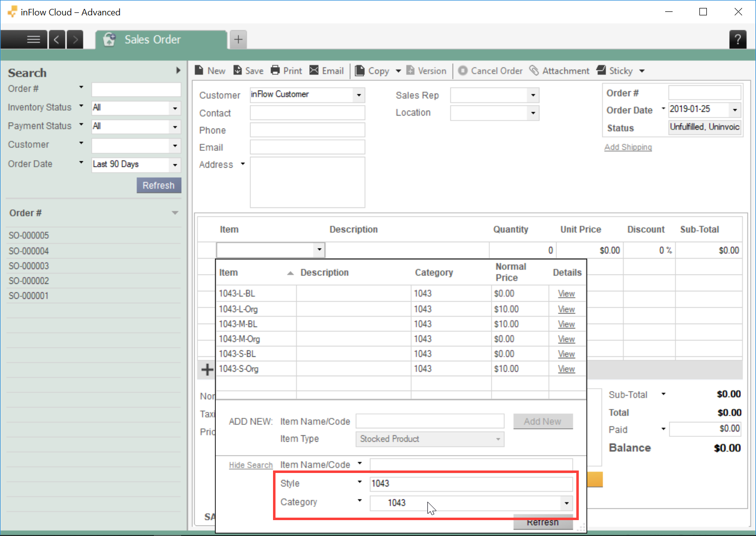Click the Refresh button in Search panel
Viewport: 756px width, 536px height.
pos(159,185)
